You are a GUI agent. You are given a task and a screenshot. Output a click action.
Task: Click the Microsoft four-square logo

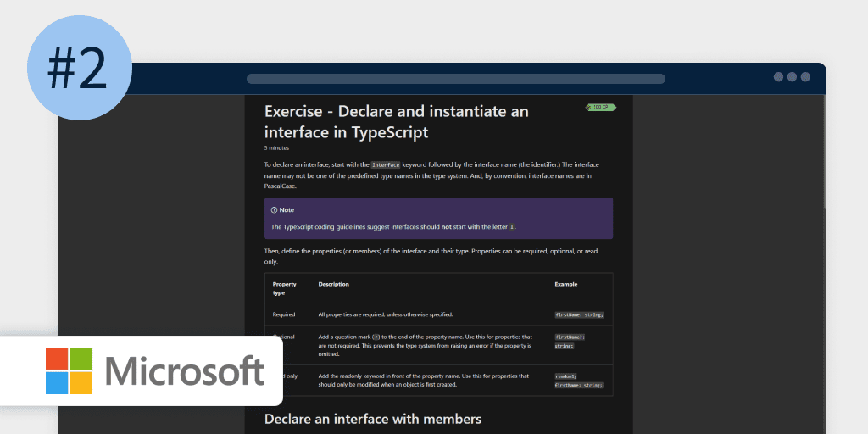[x=69, y=370]
